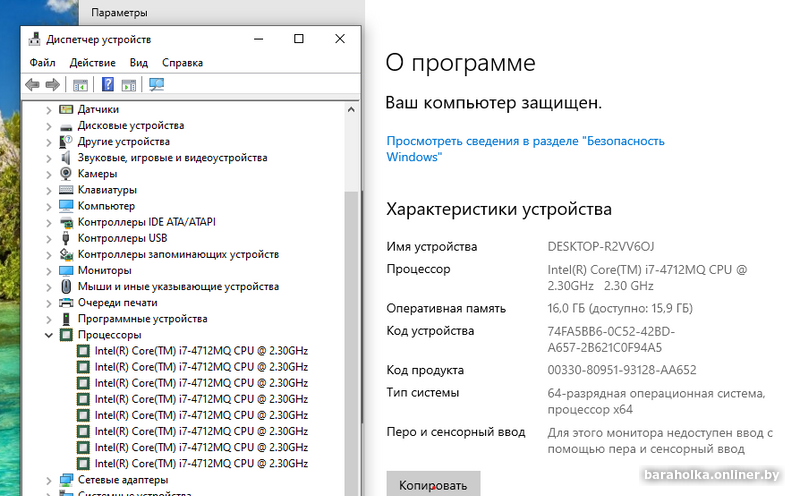This screenshot has height=496, width=800.
Task: Click the Копировать button in settings
Action: tap(433, 484)
